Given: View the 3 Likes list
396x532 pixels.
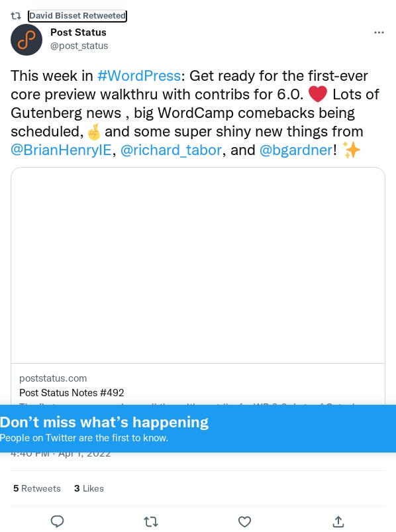Looking at the screenshot, I should click(89, 488).
